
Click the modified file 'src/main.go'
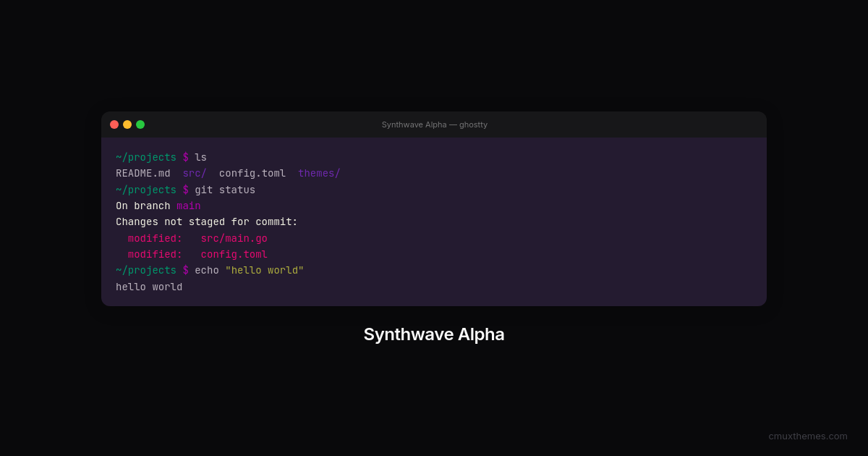(x=234, y=238)
